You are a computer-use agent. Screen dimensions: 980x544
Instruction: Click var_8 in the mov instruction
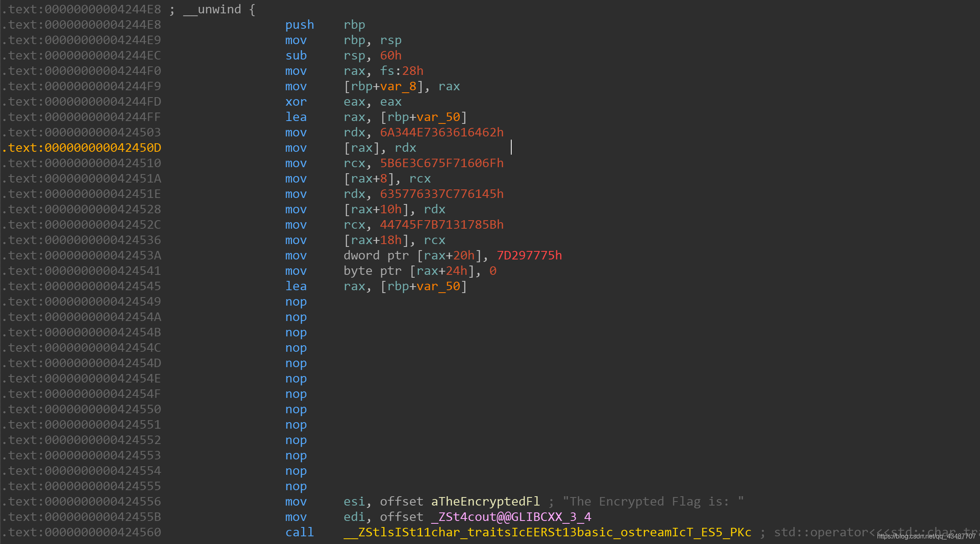[x=398, y=86]
